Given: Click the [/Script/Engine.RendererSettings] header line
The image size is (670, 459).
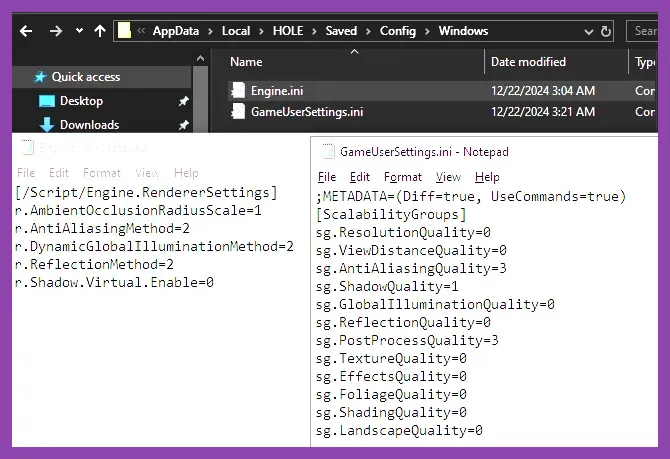Looking at the screenshot, I should click(146, 193).
